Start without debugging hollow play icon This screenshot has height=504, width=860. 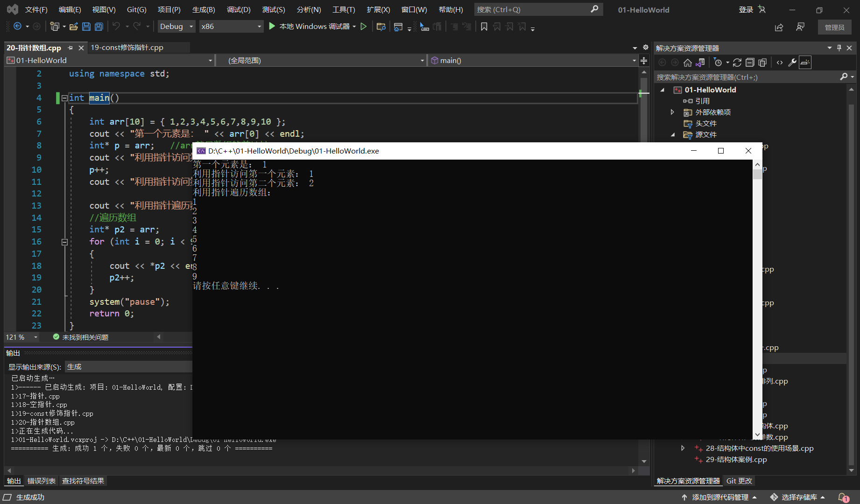coord(363,27)
